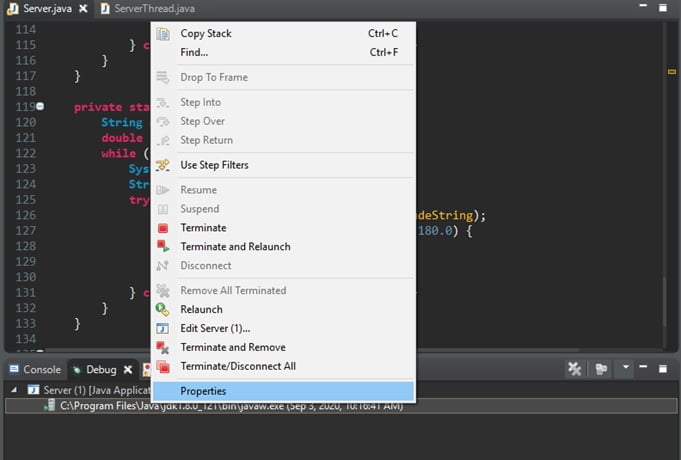Click the 'private' keyword on line 119
The image size is (681, 460).
pos(98,107)
